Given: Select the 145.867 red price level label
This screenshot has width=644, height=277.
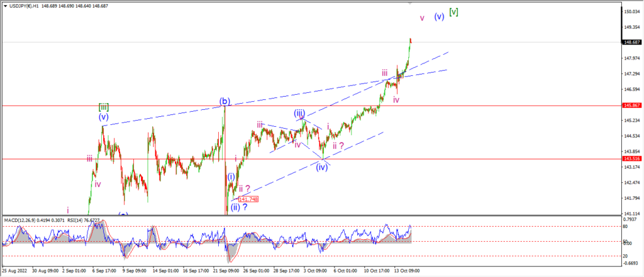Looking at the screenshot, I should (x=631, y=106).
